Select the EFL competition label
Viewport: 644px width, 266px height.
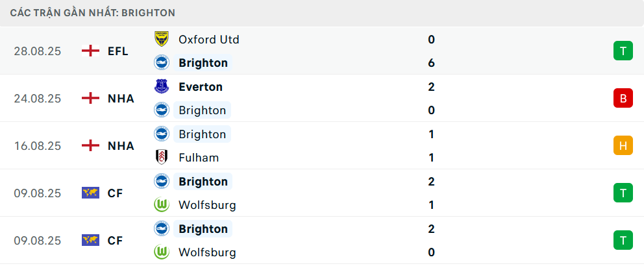118,51
